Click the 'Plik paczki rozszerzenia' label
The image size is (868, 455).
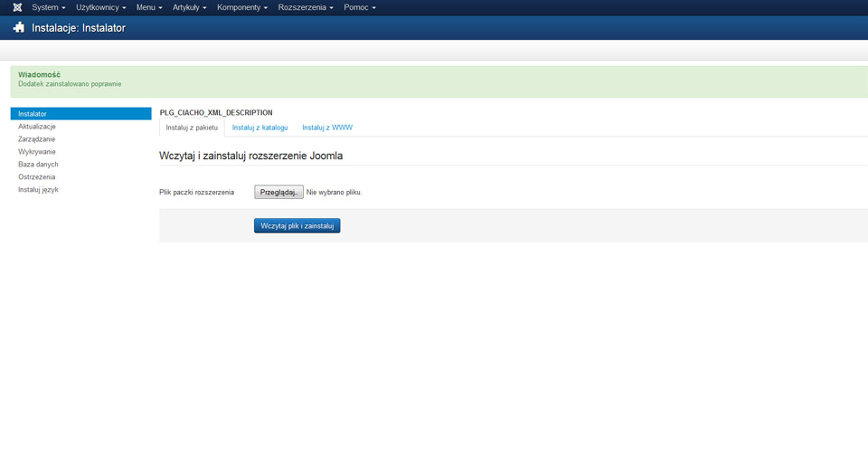pyautogui.click(x=196, y=192)
